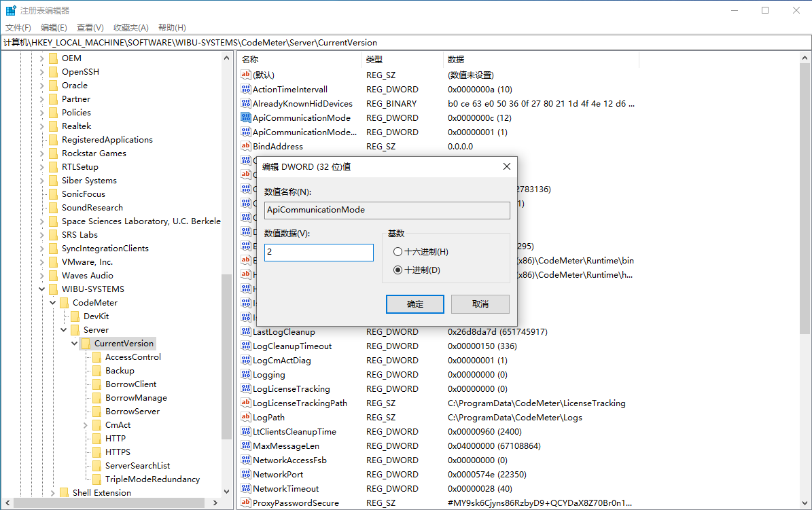Open the 文件(F) menu
This screenshot has height=510, width=812.
[x=18, y=27]
